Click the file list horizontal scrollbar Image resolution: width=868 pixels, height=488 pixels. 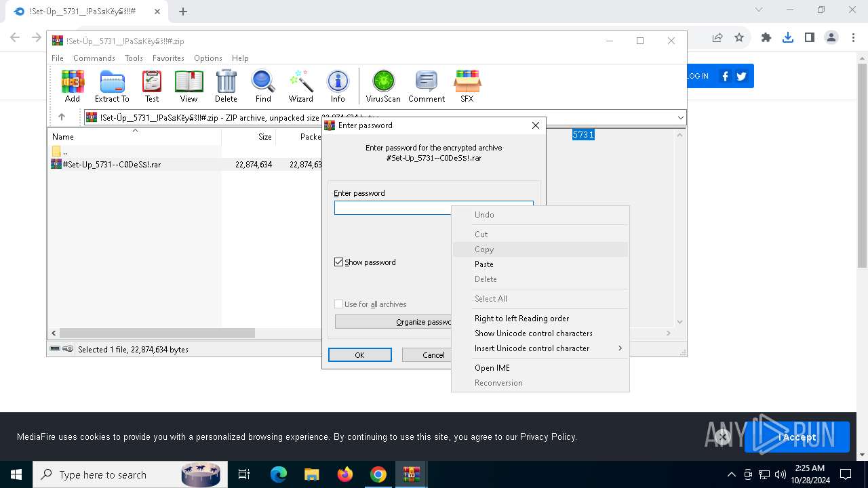point(157,333)
